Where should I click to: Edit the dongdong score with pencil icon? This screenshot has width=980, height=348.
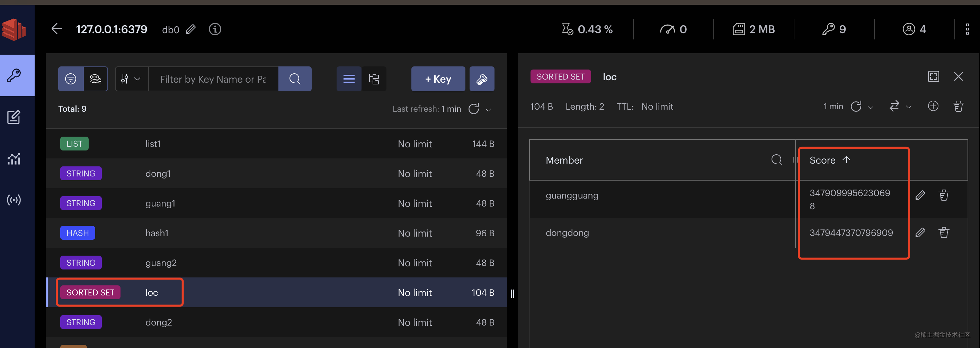click(920, 232)
